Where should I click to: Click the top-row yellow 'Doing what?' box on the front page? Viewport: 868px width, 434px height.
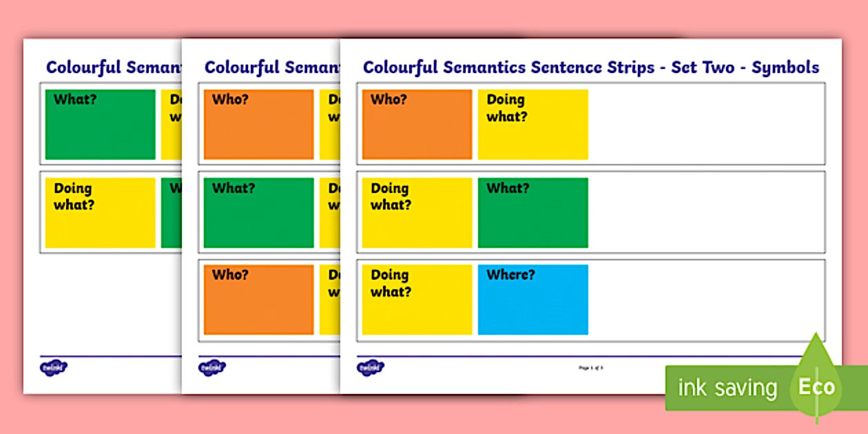pos(533,125)
